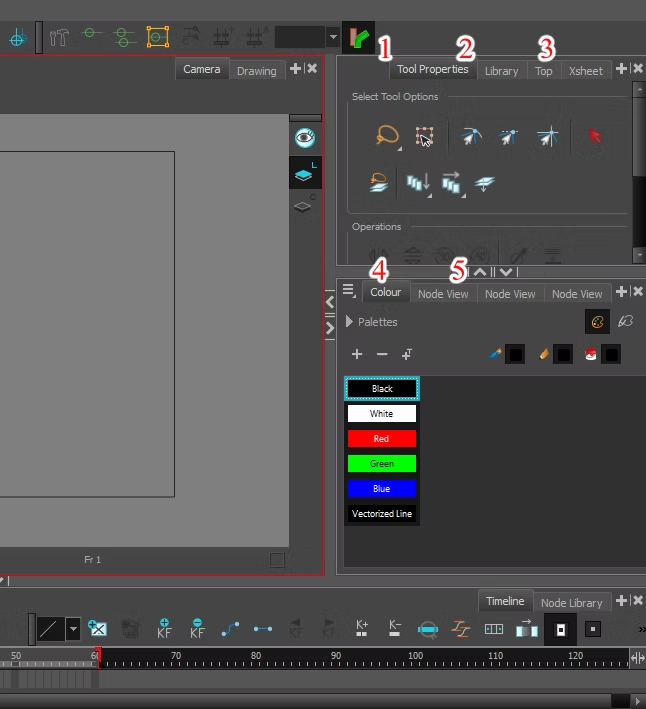The image size is (646, 709).
Task: Add a keyframe with KF plus icon
Action: point(165,629)
